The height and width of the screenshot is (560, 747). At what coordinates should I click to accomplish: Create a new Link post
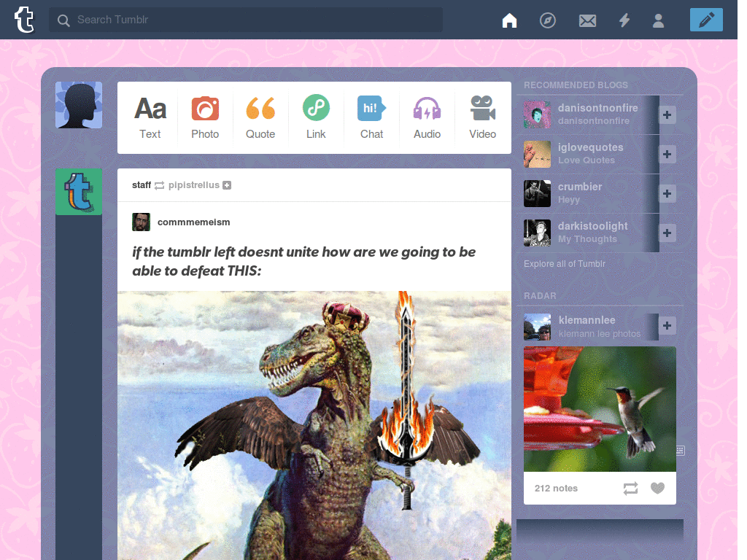[x=316, y=117]
